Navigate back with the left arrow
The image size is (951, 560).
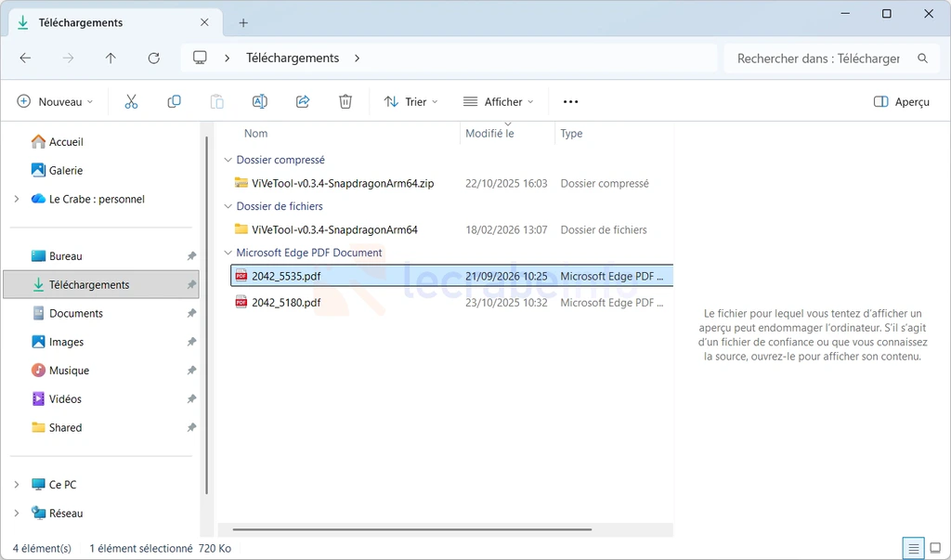(x=25, y=59)
